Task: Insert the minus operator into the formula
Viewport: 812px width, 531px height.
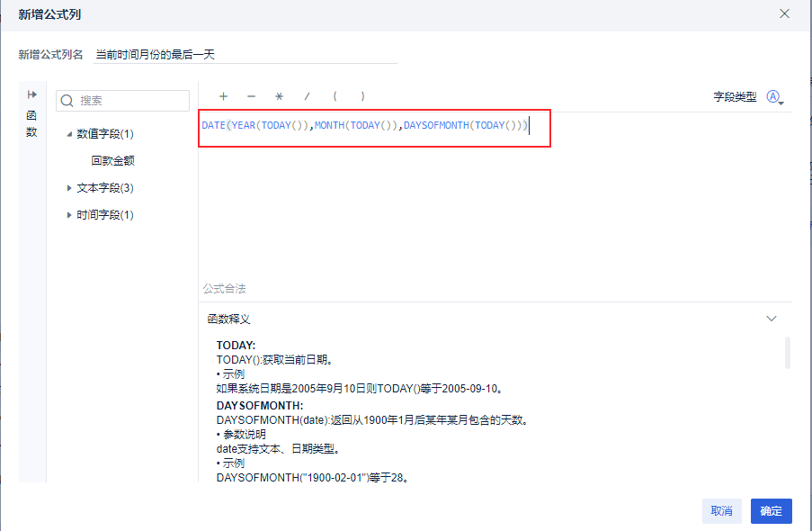Action: [251, 96]
